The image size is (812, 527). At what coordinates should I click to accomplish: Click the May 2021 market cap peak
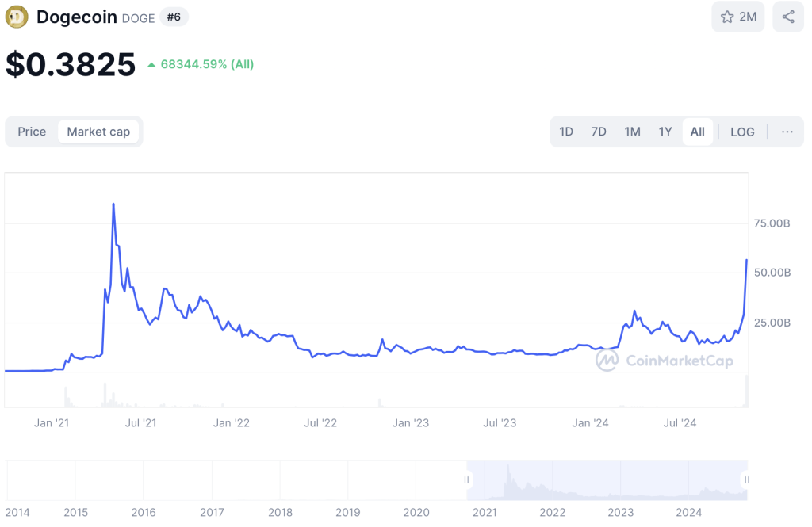pos(113,204)
